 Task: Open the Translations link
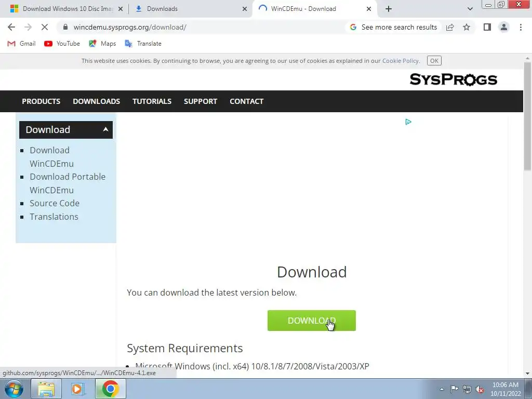(x=54, y=217)
